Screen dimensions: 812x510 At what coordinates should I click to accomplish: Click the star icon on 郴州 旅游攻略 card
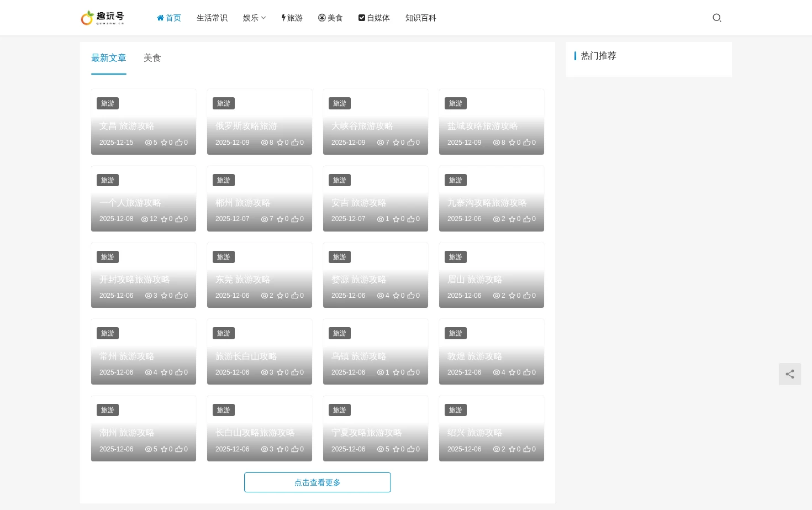click(x=280, y=219)
